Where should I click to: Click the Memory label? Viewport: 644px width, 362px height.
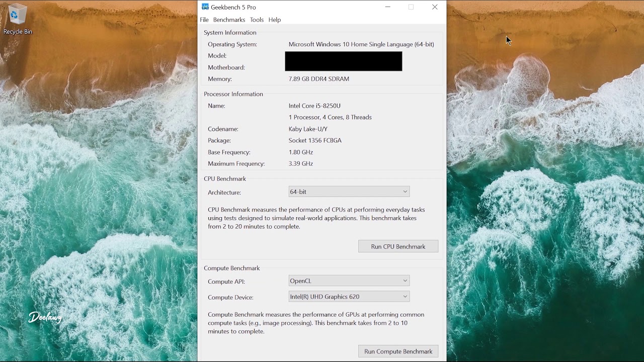(x=220, y=79)
